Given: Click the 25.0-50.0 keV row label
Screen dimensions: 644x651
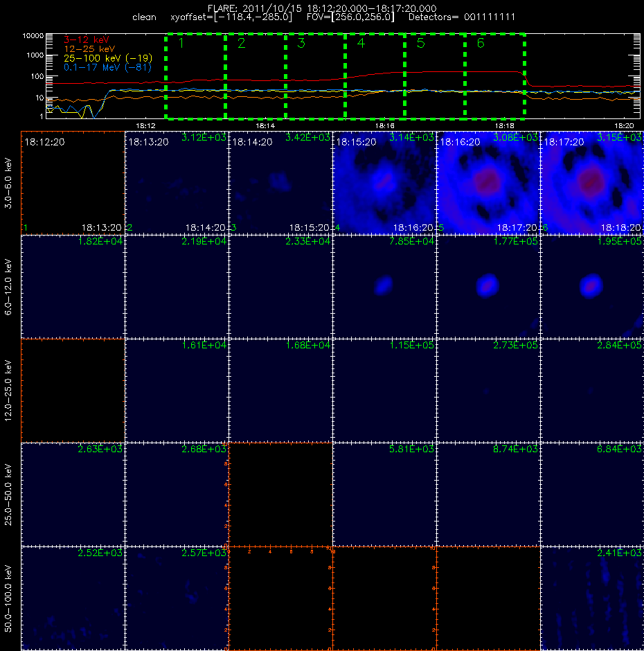Looking at the screenshot, I should 8,494.
